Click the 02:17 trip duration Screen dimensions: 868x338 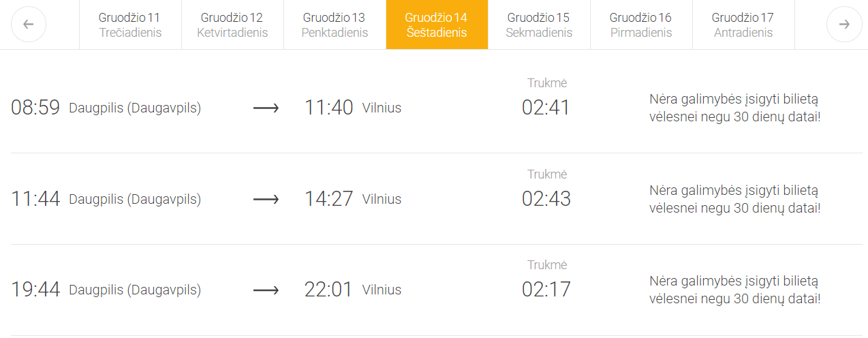pyautogui.click(x=546, y=290)
